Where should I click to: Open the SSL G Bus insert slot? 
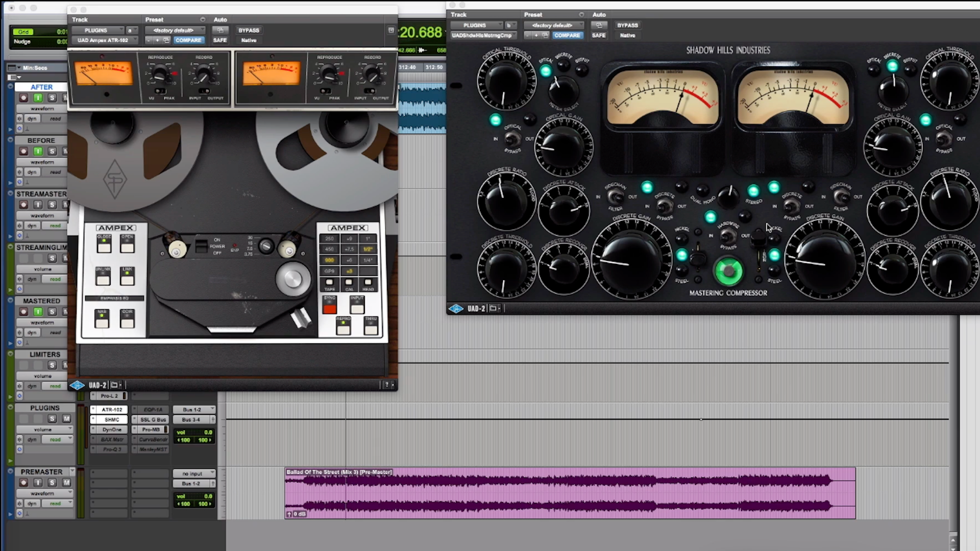click(153, 419)
